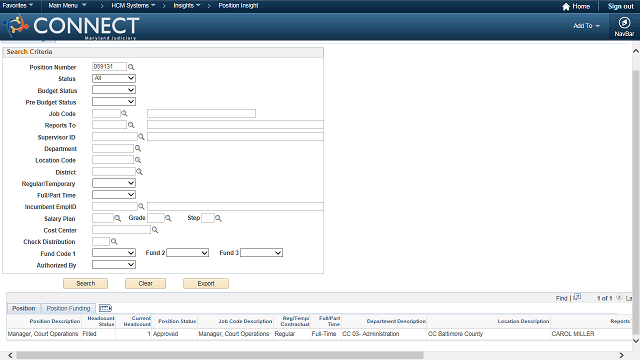640x360 pixels.
Task: Open the Fund 2 dropdown
Action: pyautogui.click(x=188, y=253)
